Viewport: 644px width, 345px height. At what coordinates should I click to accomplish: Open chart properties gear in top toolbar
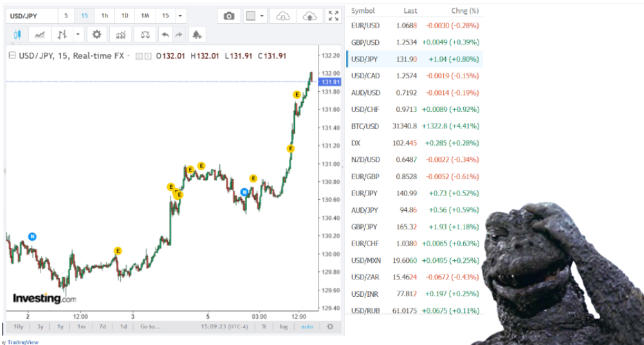(x=97, y=35)
